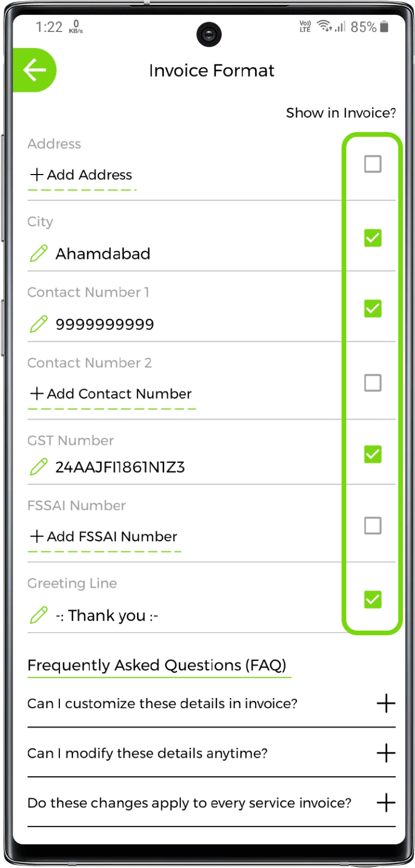This screenshot has height=868, width=415.
Task: Enable Address checkbox to show in invoice
Action: [373, 164]
